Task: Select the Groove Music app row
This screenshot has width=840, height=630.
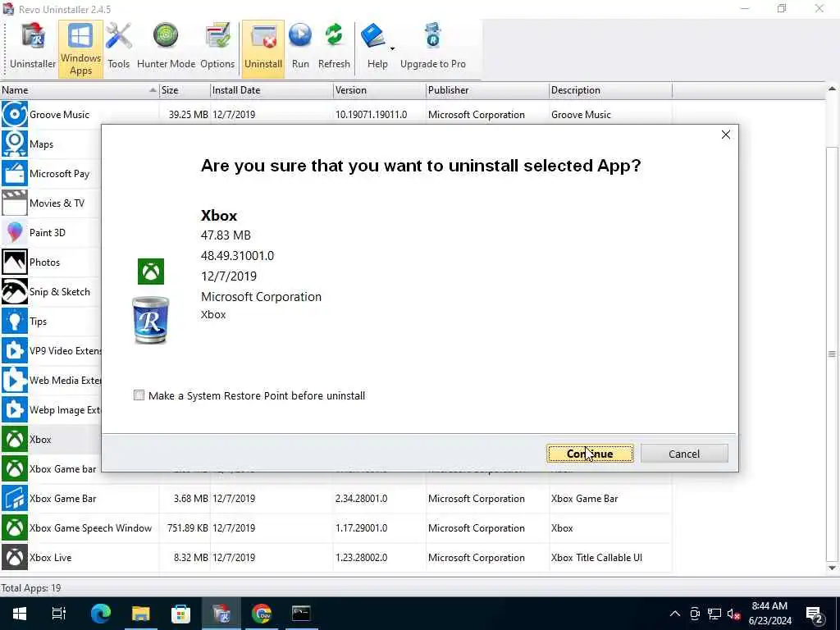Action: pos(336,114)
